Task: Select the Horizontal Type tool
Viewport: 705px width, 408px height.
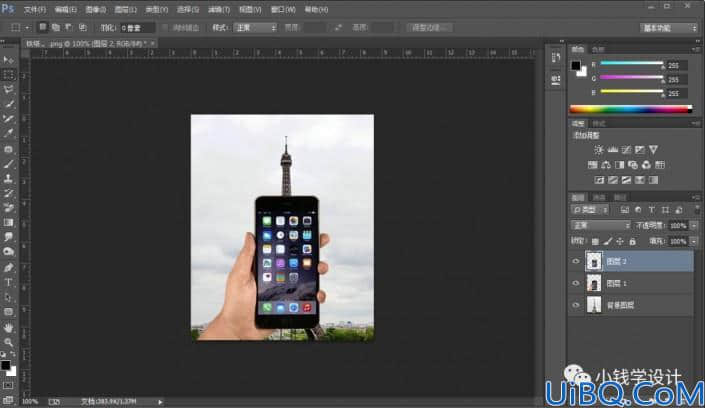Action: (8, 282)
